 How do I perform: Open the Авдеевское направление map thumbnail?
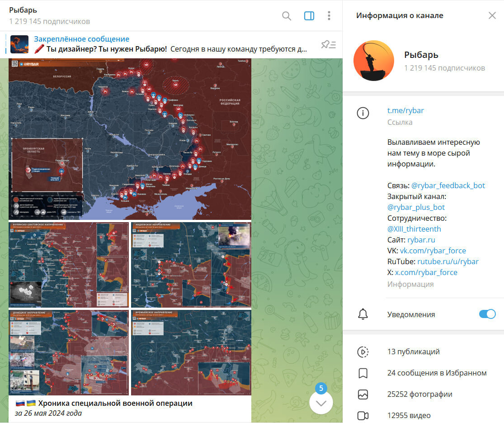[x=191, y=264]
